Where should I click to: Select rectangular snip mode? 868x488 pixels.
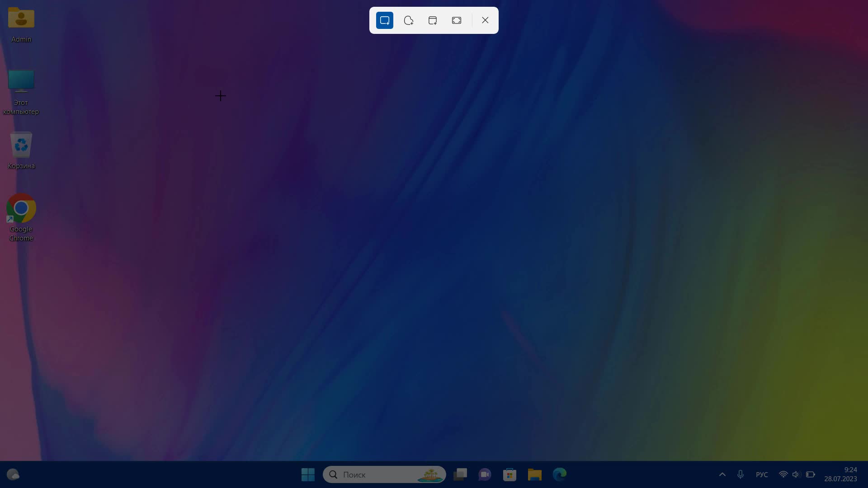[385, 20]
